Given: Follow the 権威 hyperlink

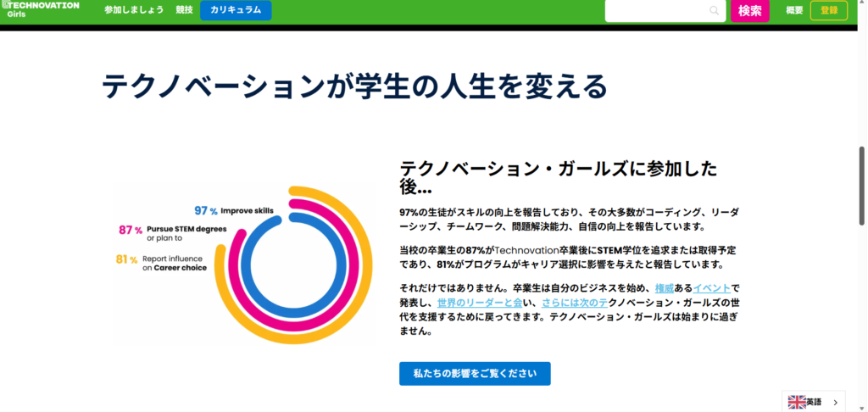Looking at the screenshot, I should [x=665, y=288].
